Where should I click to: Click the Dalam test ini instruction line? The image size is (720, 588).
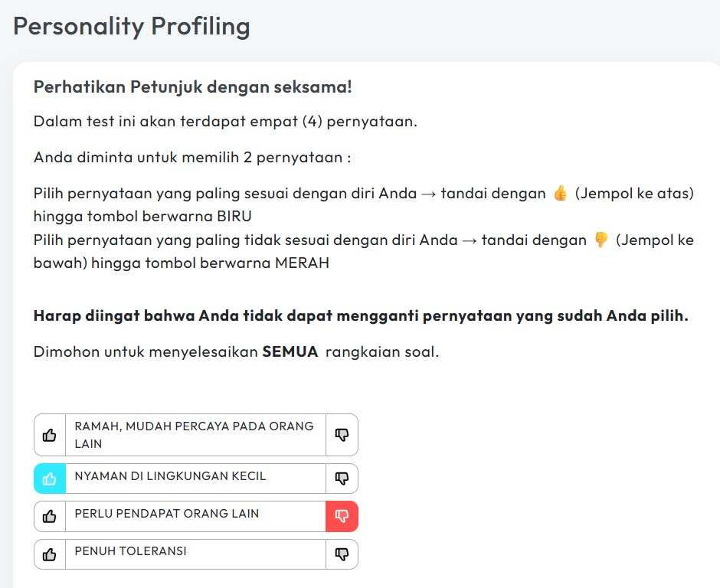[x=225, y=121]
